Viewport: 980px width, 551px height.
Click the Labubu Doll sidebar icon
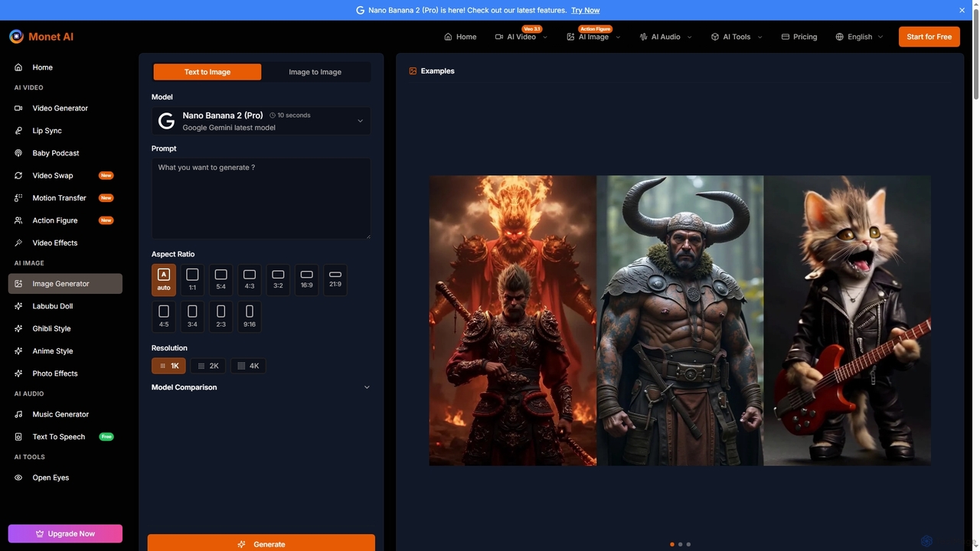point(18,306)
